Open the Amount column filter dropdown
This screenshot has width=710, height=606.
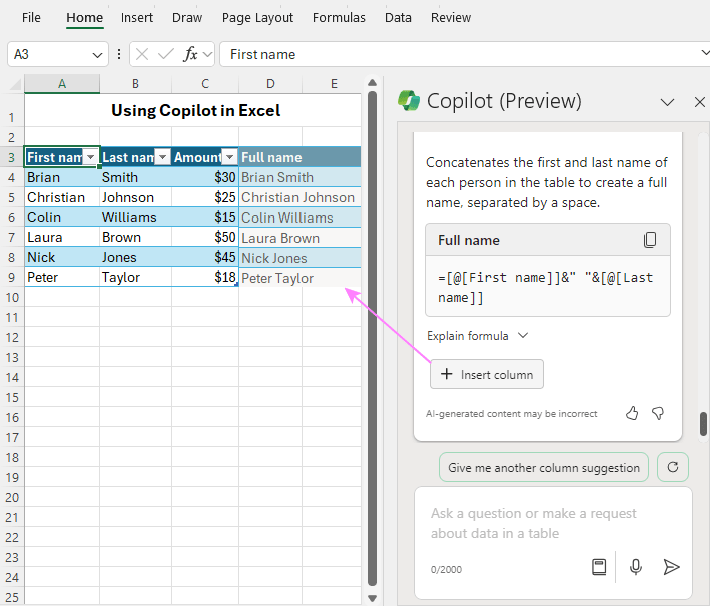coord(230,157)
